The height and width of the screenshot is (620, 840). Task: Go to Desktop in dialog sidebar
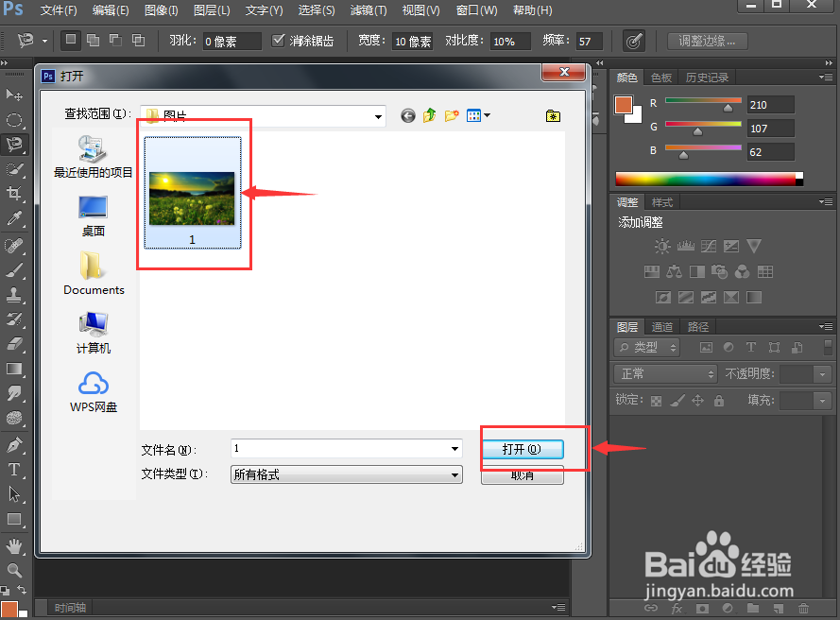[x=94, y=215]
